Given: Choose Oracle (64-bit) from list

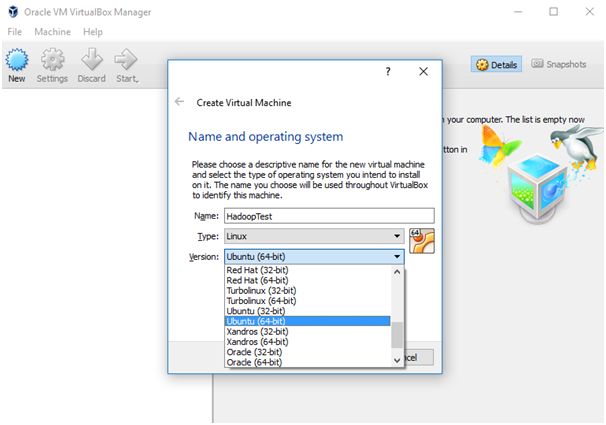Looking at the screenshot, I should (x=308, y=362).
